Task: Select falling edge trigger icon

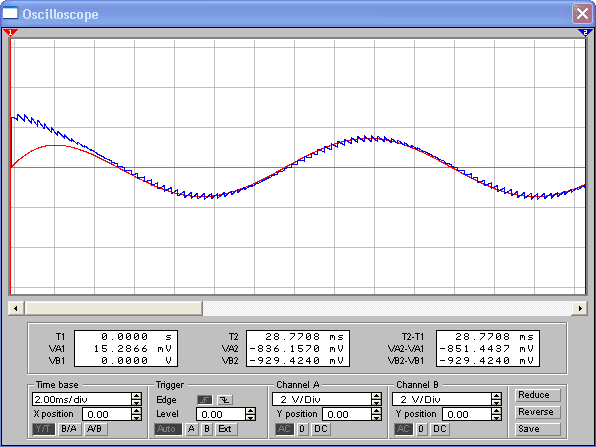Action: tap(225, 400)
